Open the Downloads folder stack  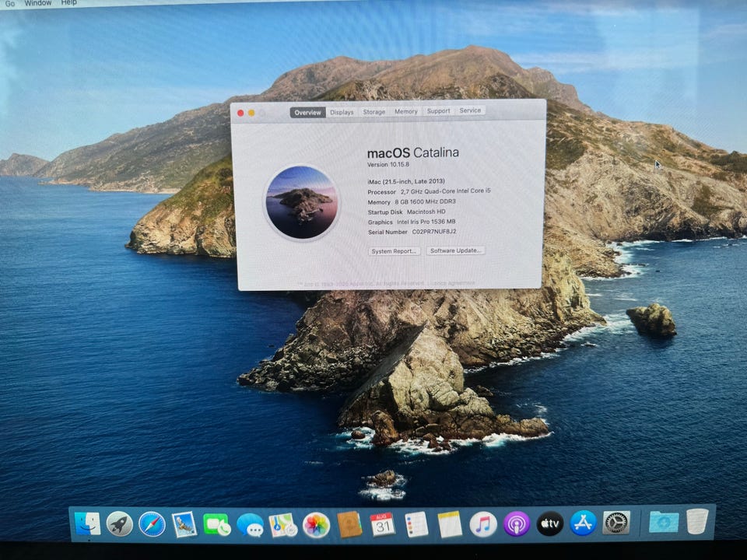pyautogui.click(x=664, y=522)
